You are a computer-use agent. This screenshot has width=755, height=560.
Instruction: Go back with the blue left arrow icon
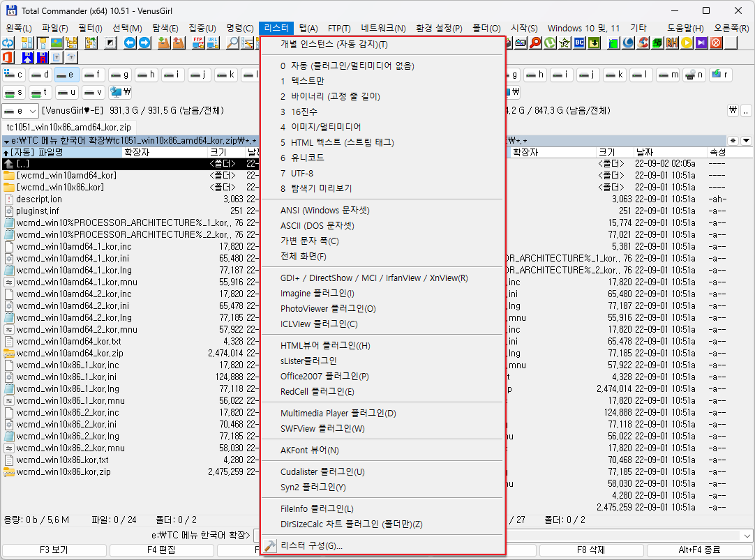(x=130, y=43)
